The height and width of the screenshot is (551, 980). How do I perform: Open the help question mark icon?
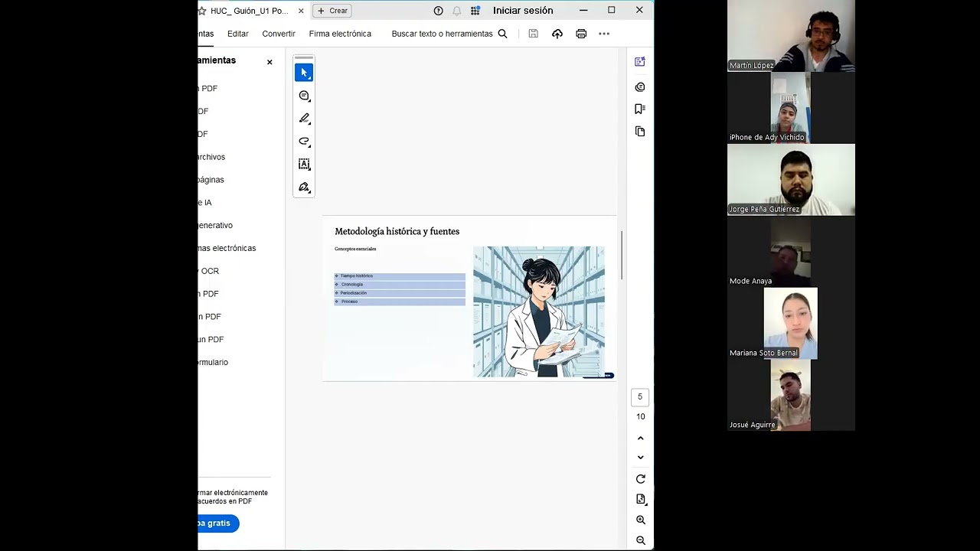click(x=438, y=11)
